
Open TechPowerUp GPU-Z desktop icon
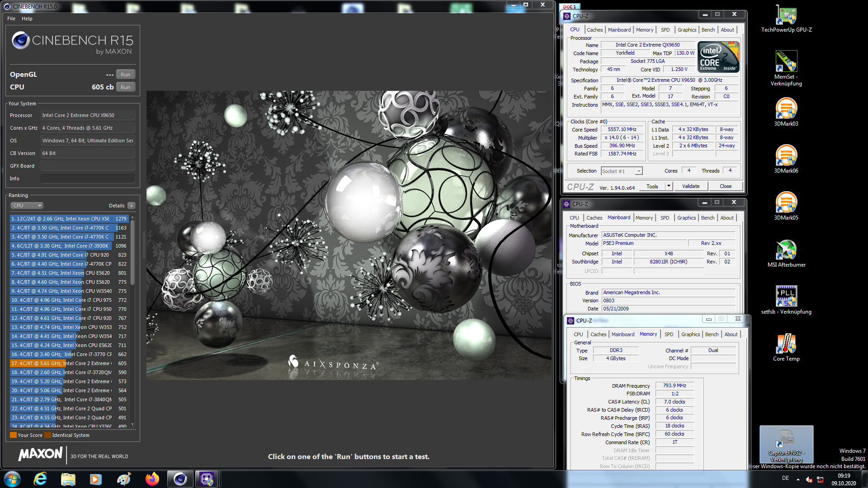pos(786,18)
